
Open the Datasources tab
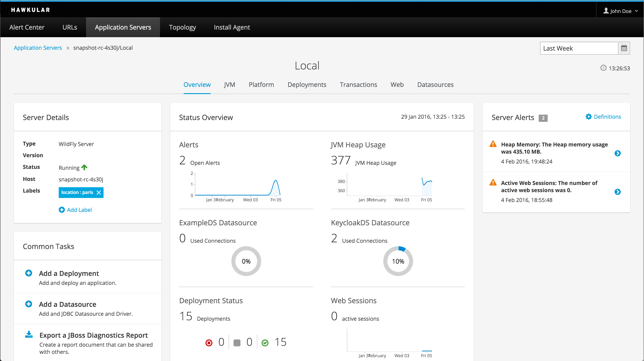point(435,85)
